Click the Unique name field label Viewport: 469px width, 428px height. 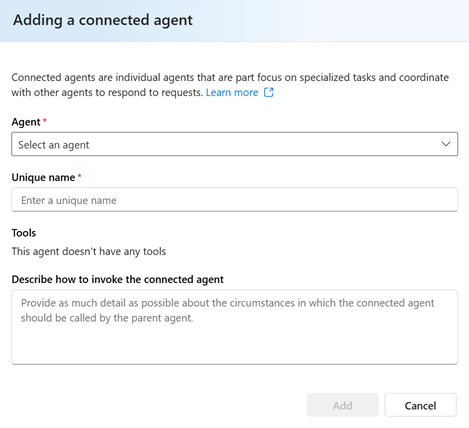(43, 177)
